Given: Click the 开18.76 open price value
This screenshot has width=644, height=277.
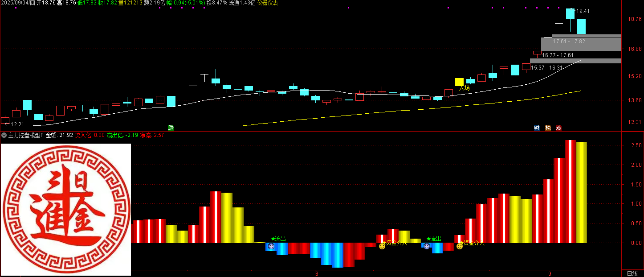Looking at the screenshot, I should (x=46, y=3).
